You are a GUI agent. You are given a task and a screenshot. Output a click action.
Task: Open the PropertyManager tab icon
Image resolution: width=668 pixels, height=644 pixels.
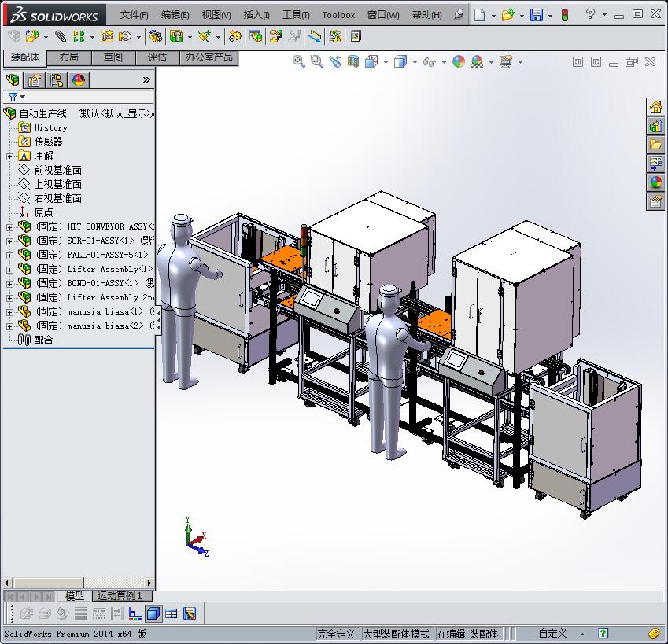pos(35,80)
